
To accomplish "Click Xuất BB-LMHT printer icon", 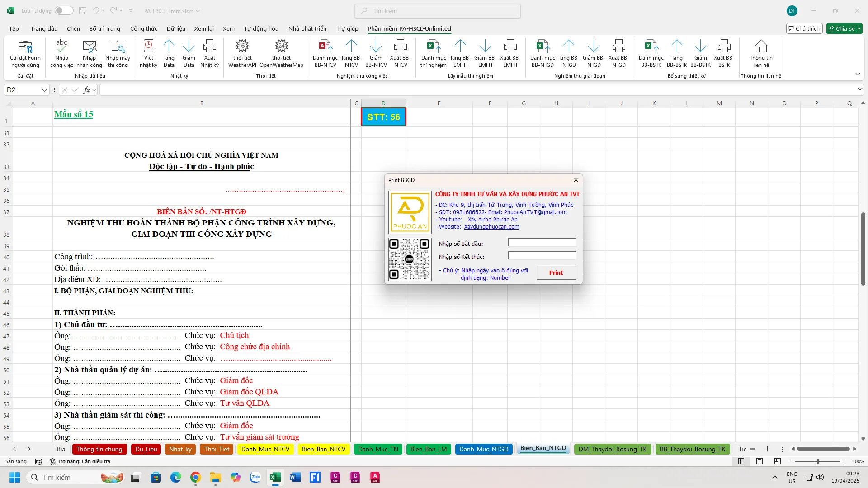I will [510, 54].
